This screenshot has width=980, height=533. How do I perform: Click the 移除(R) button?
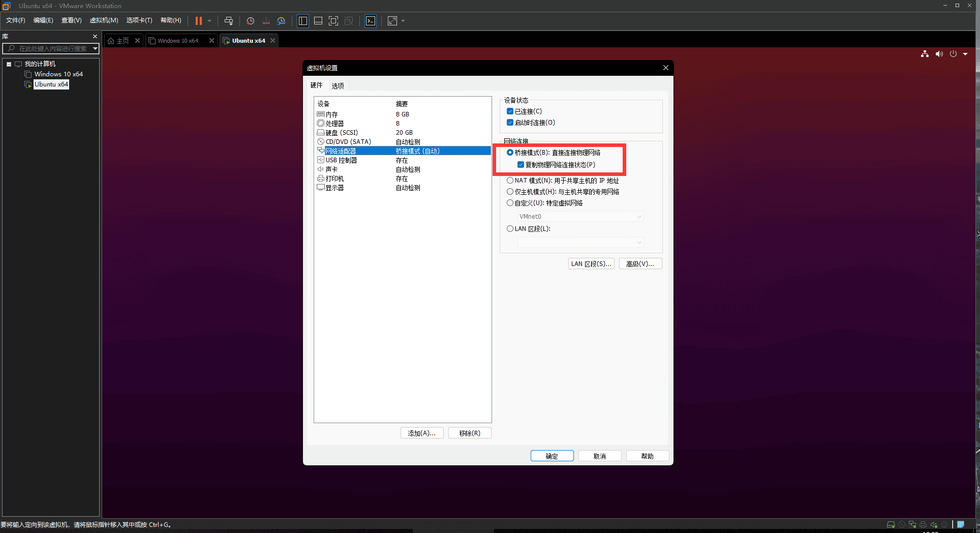coord(470,433)
